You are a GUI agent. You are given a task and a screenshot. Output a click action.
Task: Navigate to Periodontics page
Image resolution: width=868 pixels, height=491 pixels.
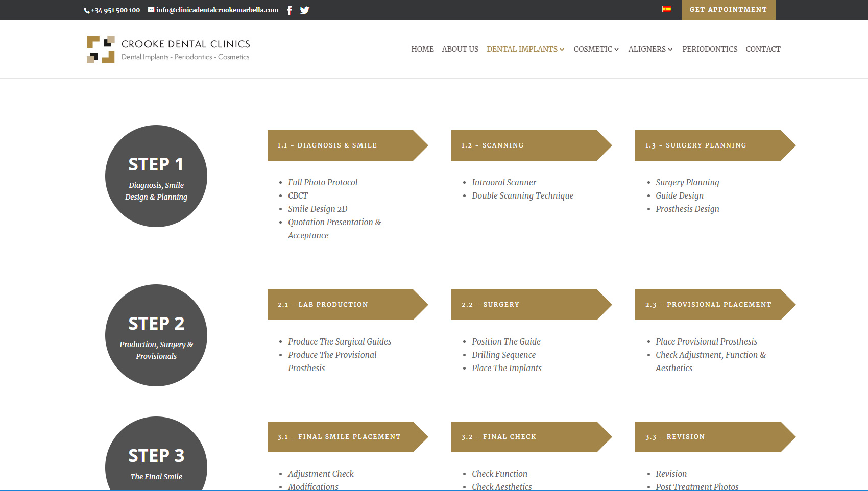pos(710,49)
